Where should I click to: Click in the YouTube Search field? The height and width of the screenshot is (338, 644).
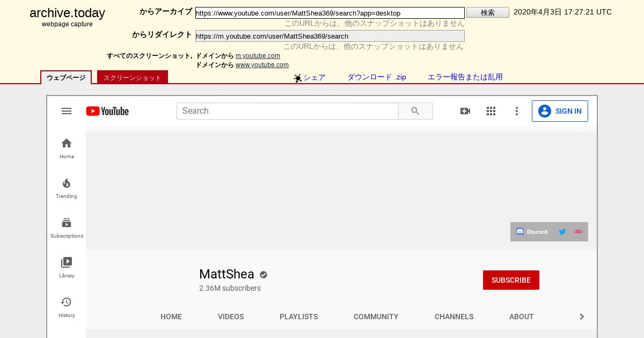(288, 111)
